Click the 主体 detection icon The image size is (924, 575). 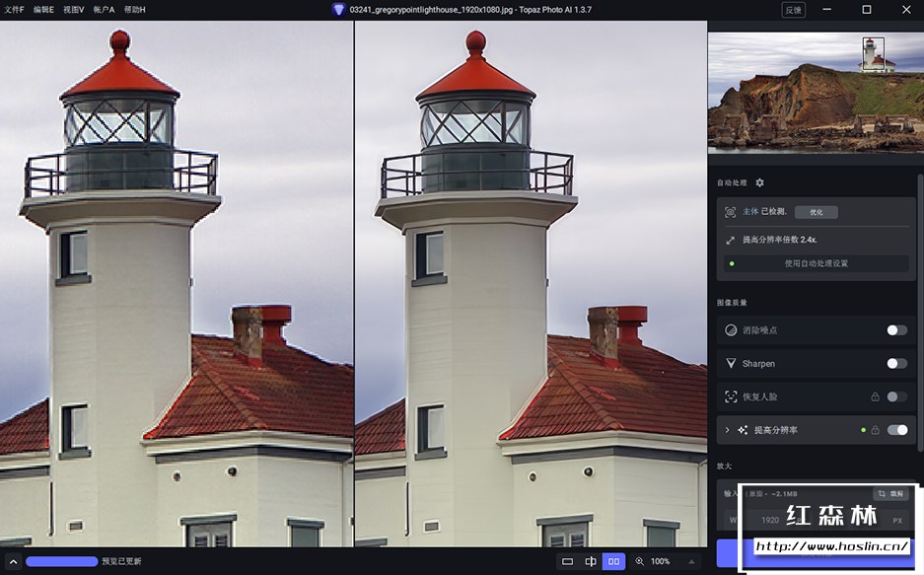[730, 212]
